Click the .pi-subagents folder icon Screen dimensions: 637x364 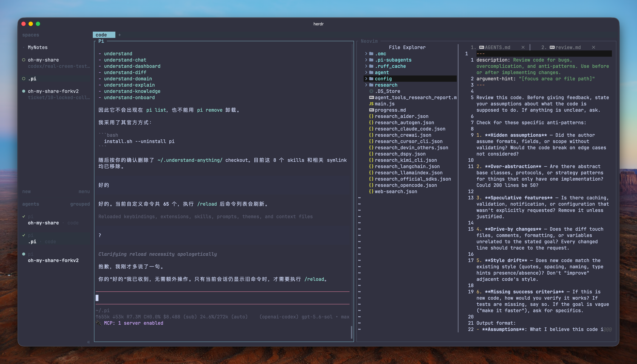coord(371,60)
